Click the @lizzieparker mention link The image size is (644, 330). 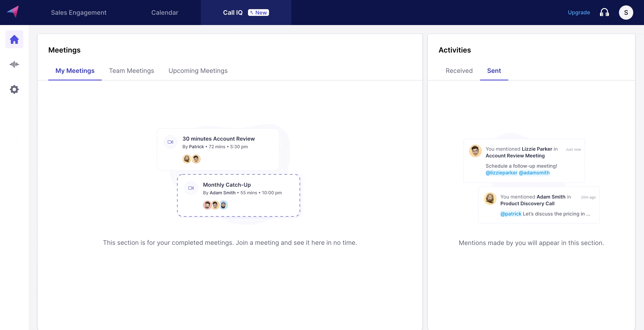click(501, 173)
